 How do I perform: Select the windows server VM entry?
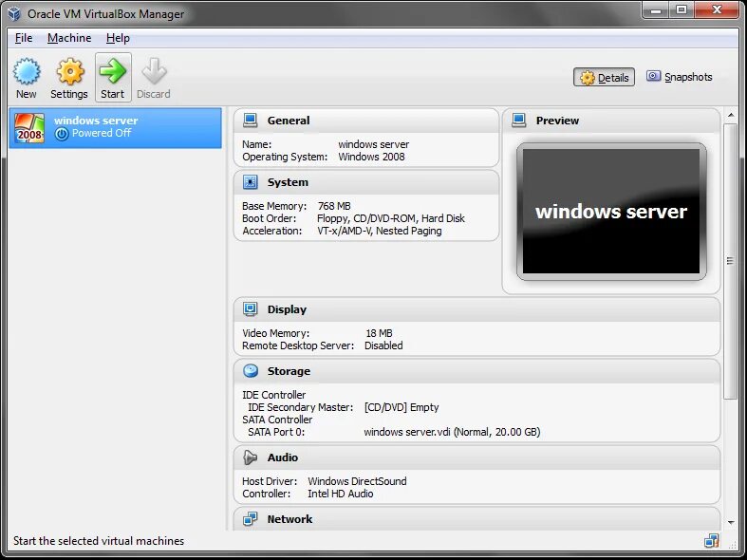pos(115,127)
